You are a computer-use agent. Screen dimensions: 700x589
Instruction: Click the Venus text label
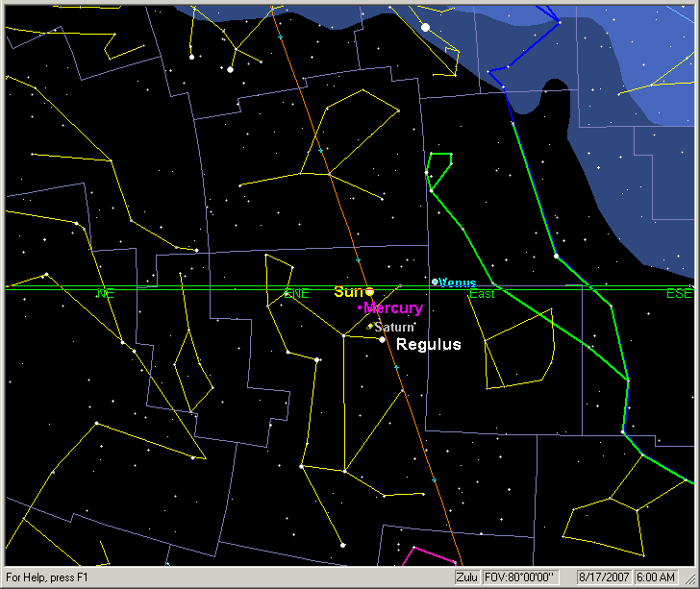pos(458,282)
